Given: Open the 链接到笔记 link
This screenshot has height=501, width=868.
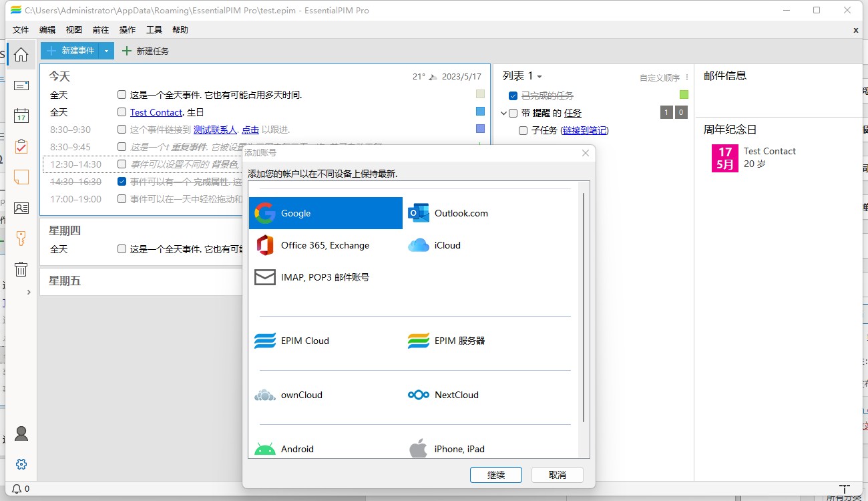Looking at the screenshot, I should pyautogui.click(x=584, y=130).
